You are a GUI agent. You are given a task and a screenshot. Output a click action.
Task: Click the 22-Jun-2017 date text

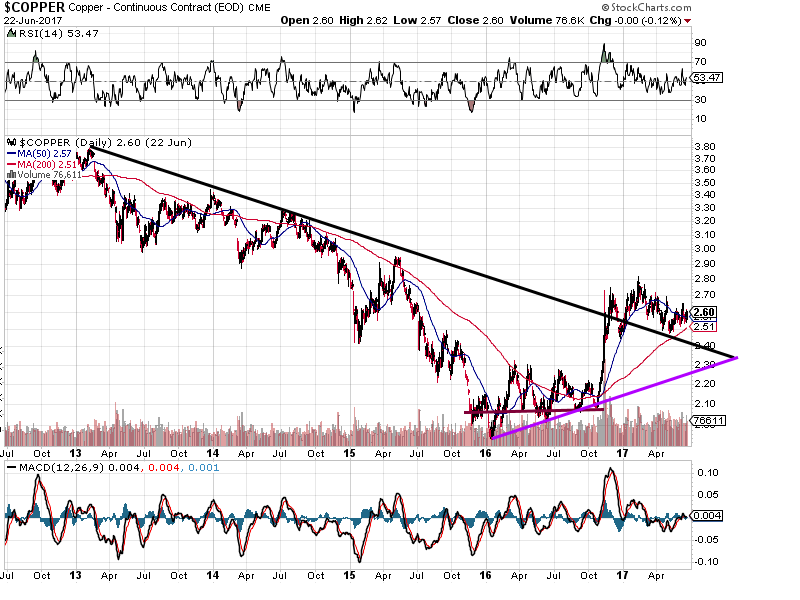click(x=34, y=20)
